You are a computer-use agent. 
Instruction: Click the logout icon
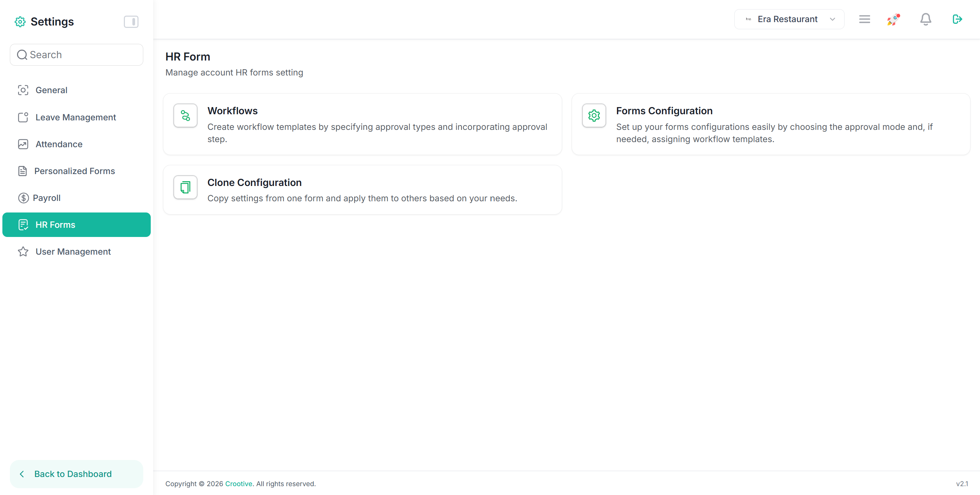point(957,19)
